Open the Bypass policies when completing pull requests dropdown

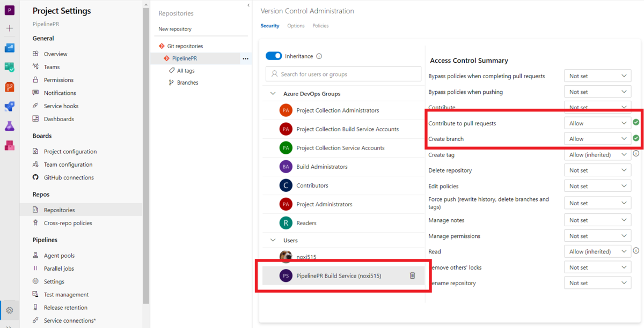(x=597, y=76)
